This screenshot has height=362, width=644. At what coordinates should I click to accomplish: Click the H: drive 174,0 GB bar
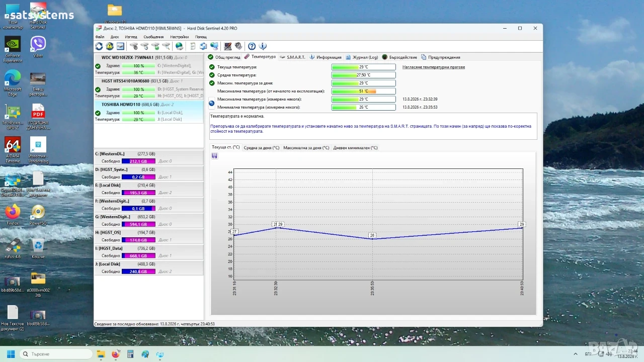pos(138,240)
